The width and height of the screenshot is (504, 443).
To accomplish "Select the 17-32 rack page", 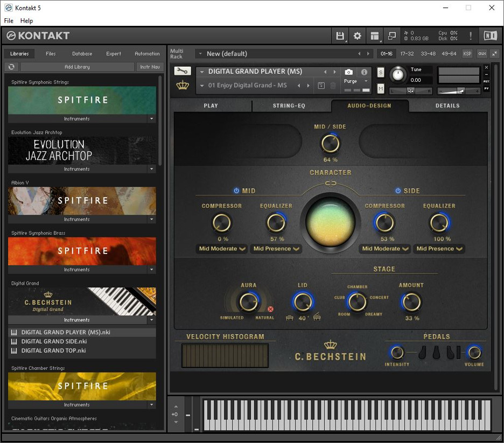I will pos(407,54).
